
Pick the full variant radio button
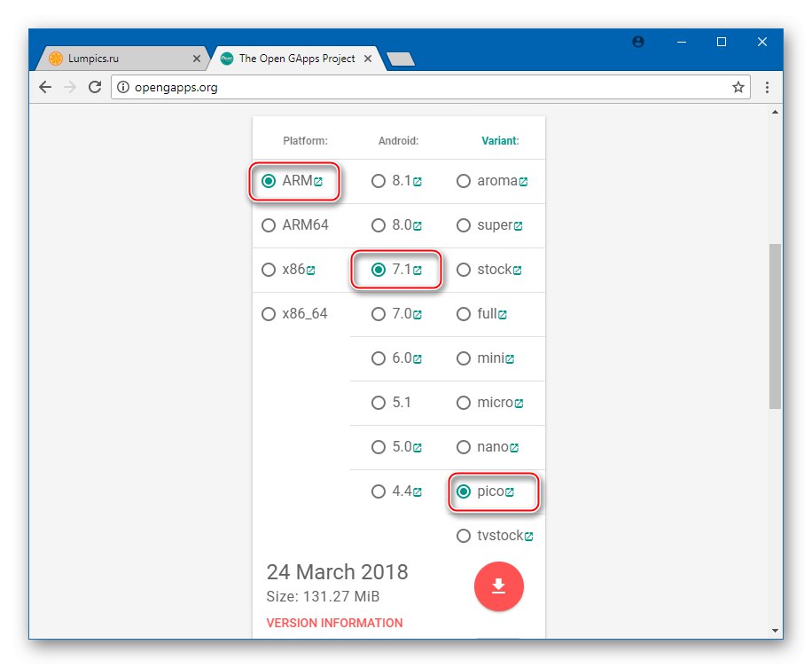tap(464, 314)
